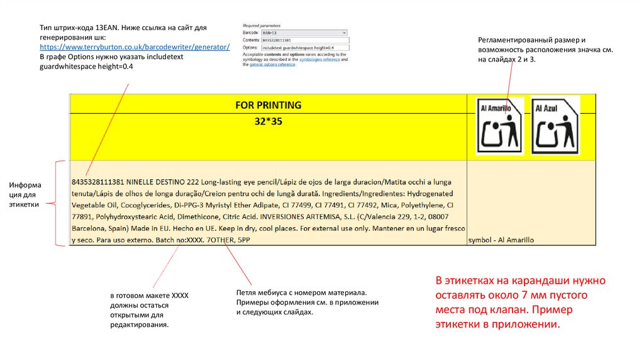The width and height of the screenshot is (644, 361).
Task: Click the 'в готовом макете XXXX' note
Action: [x=149, y=310]
